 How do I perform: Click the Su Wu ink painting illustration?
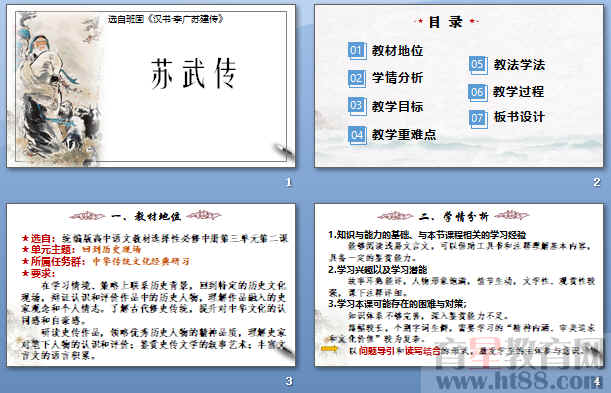click(57, 88)
